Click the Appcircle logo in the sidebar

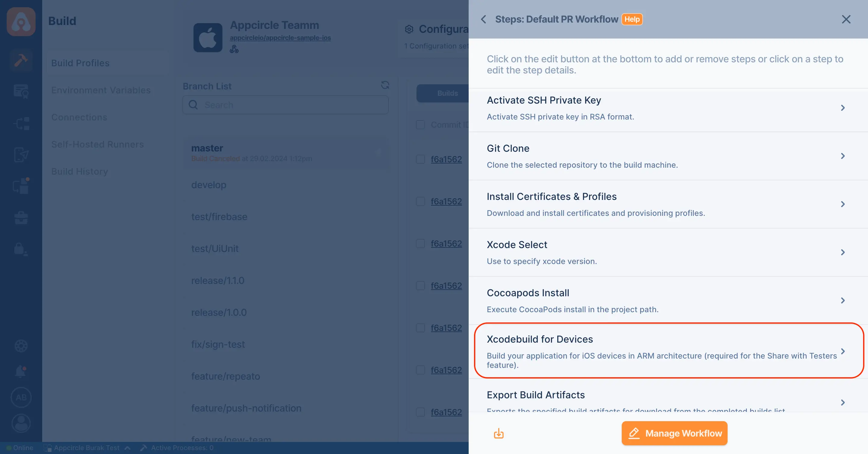click(21, 22)
